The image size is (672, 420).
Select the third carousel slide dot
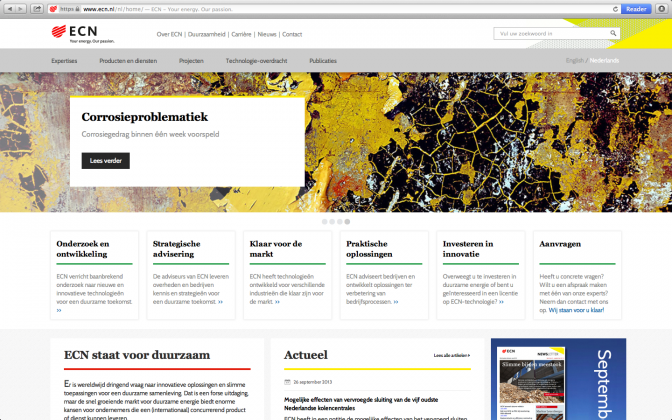(339, 222)
